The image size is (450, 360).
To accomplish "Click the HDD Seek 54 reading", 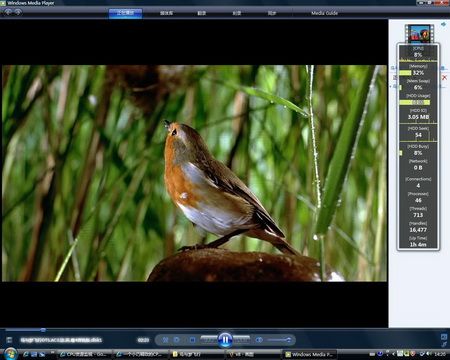I will pos(418,135).
